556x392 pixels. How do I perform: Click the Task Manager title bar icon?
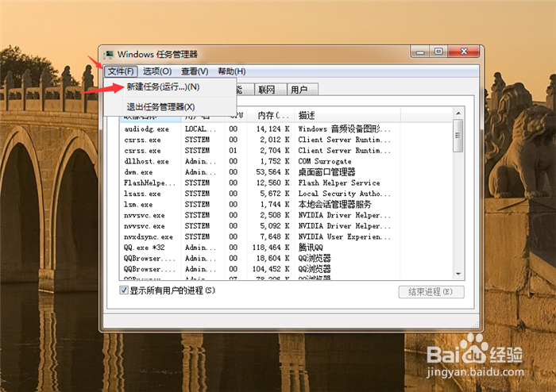[109, 55]
